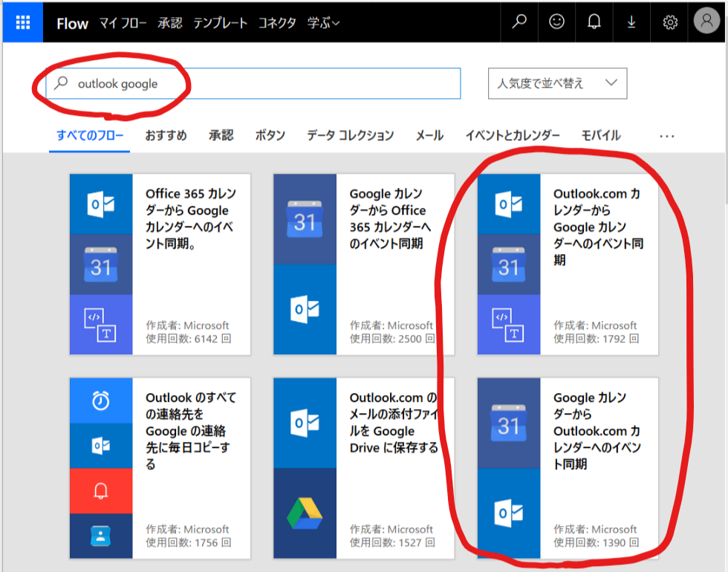This screenshot has width=728, height=572.
Task: Open Outlook のすべての連絡先を Google template title
Action: pyautogui.click(x=191, y=430)
